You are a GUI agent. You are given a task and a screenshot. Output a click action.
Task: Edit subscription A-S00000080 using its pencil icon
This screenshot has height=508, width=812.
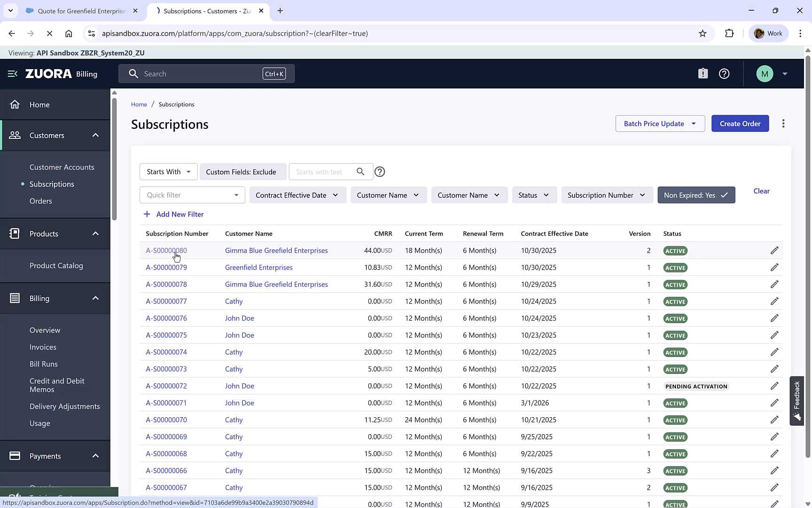point(774,250)
